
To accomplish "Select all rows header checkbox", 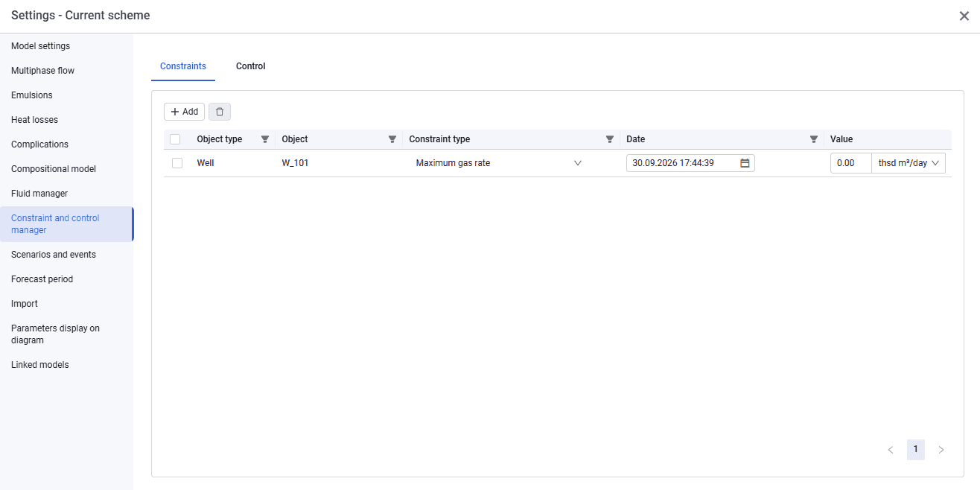I will coord(175,139).
